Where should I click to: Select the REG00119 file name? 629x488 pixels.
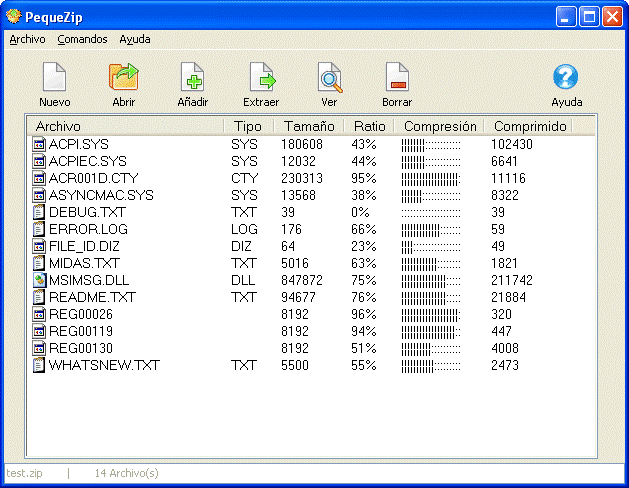[x=81, y=331]
